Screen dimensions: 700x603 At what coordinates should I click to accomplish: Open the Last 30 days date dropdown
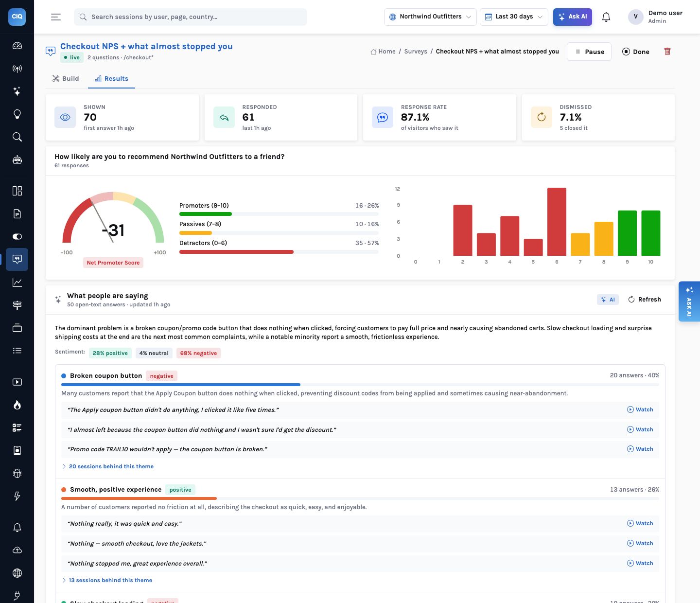coord(514,17)
